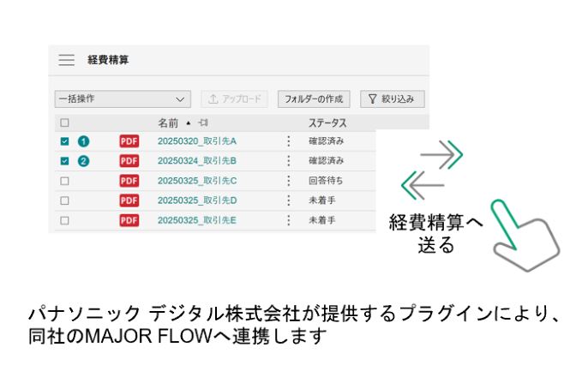Click the 確認済み status of 20250324_取引先B

click(x=326, y=161)
